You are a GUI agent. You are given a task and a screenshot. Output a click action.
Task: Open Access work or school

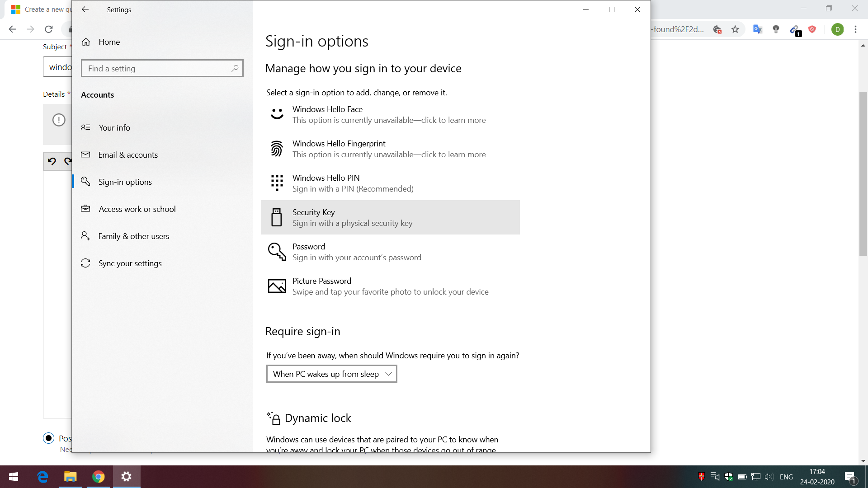pyautogui.click(x=162, y=209)
